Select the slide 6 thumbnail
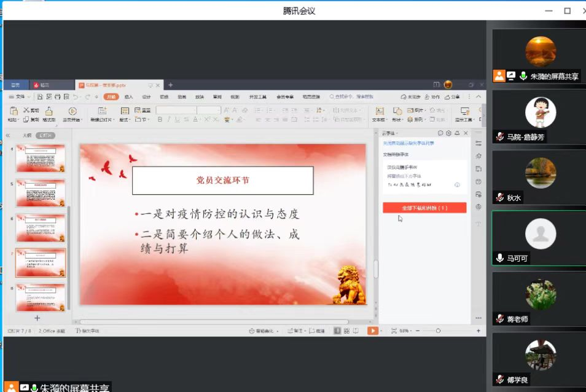The height and width of the screenshot is (392, 586). pyautogui.click(x=41, y=227)
